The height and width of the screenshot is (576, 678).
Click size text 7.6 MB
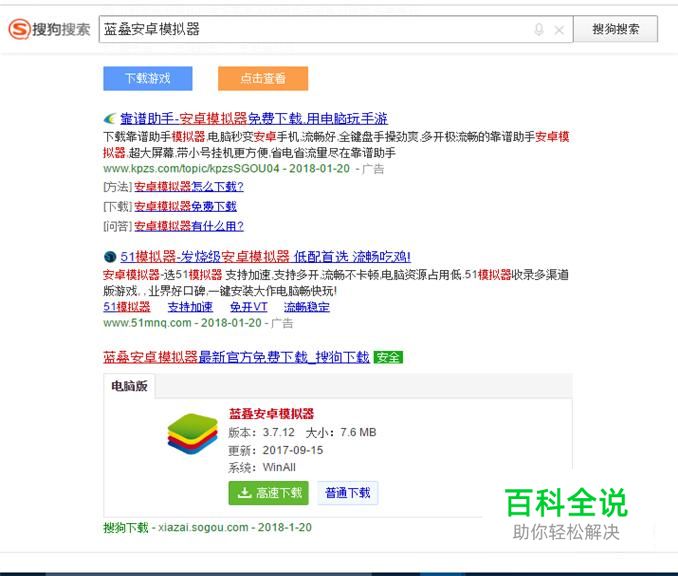pyautogui.click(x=358, y=432)
